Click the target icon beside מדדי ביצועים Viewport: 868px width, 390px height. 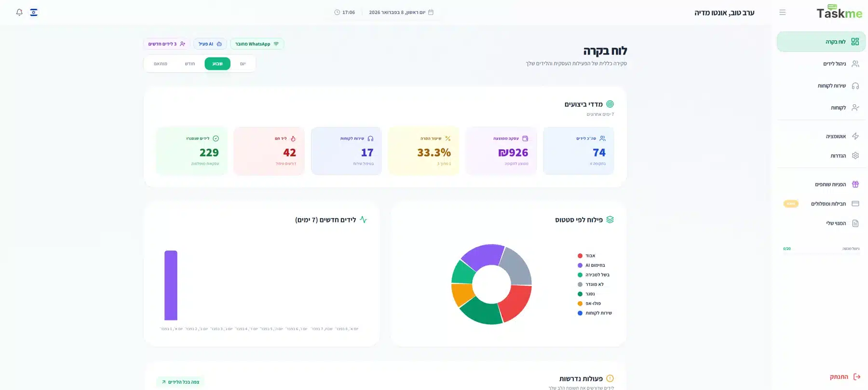click(610, 104)
